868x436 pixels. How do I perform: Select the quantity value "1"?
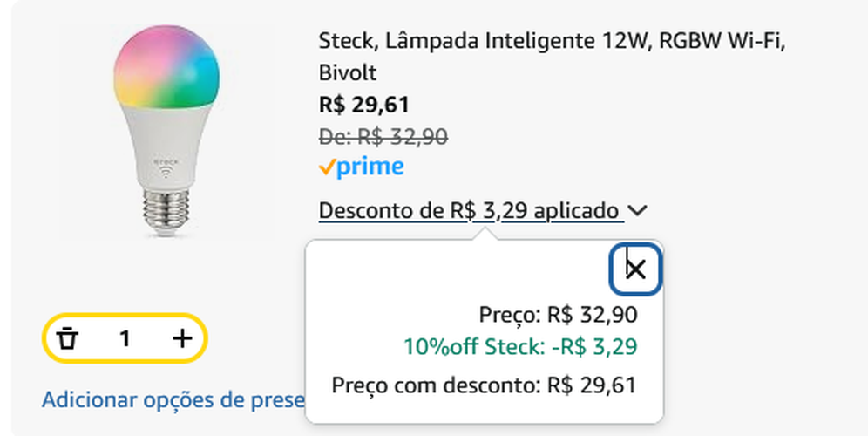[x=125, y=338]
